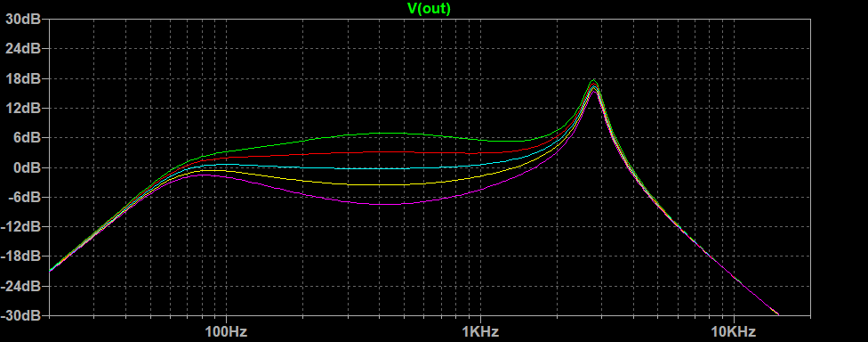Screen dimensions: 868x342
Task: Click the 30dB axis label
Action: click(23, 20)
